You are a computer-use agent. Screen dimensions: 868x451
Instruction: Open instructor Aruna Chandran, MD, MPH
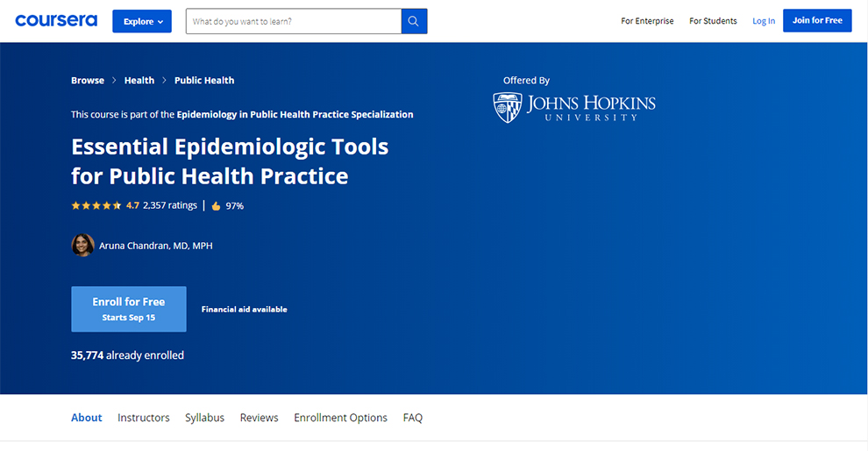click(155, 246)
